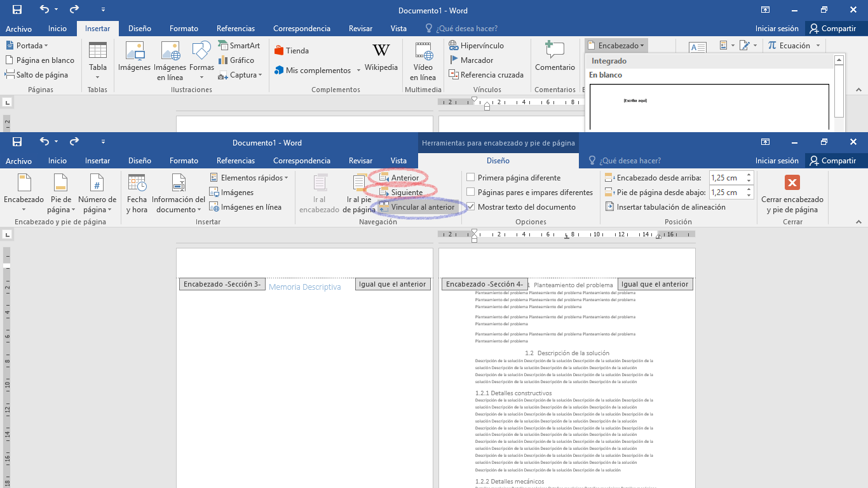868x488 pixels.
Task: Click Memoria Descriptiva header text
Action: [x=305, y=287]
